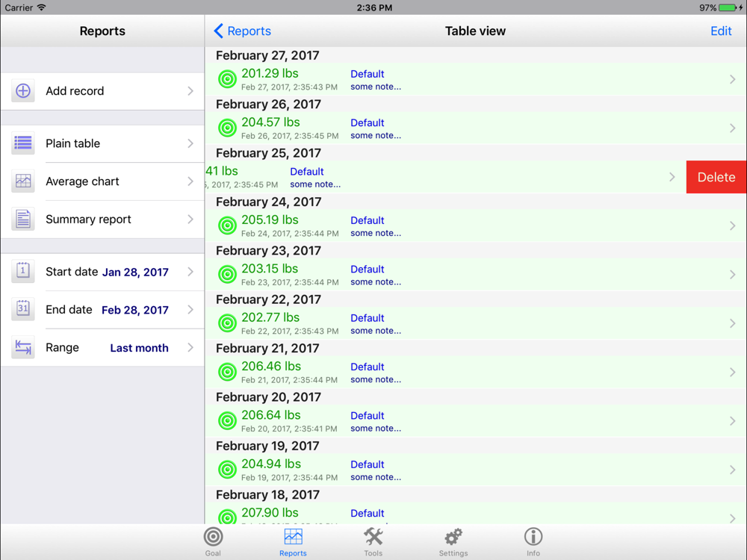Screen dimensions: 747x560
Task: Open the Tools tab
Action: 373,541
